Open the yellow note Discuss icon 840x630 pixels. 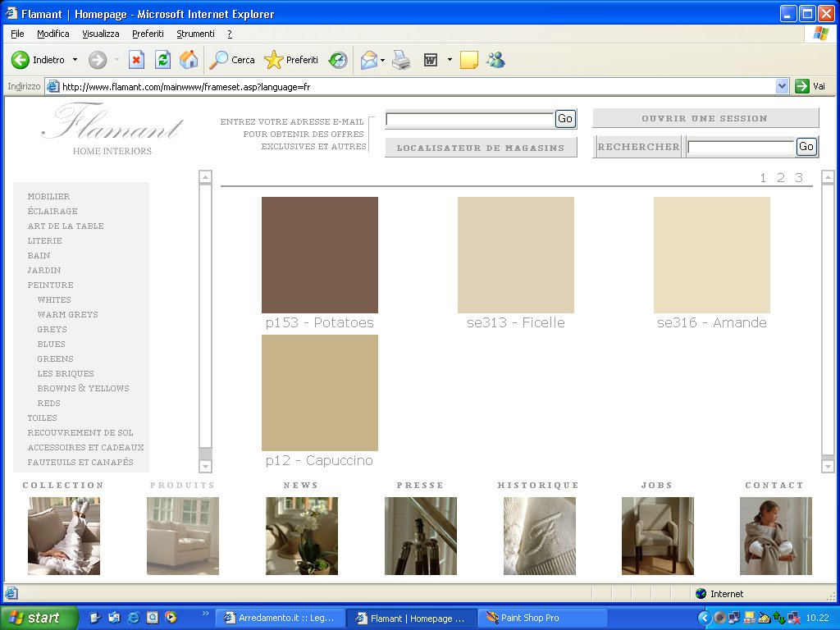468,60
